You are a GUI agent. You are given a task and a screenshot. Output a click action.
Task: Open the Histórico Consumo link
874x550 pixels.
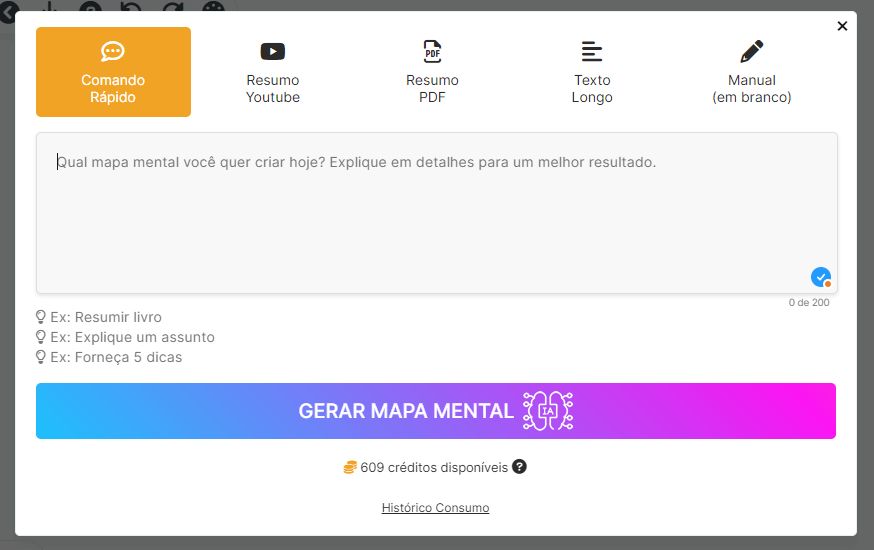435,508
